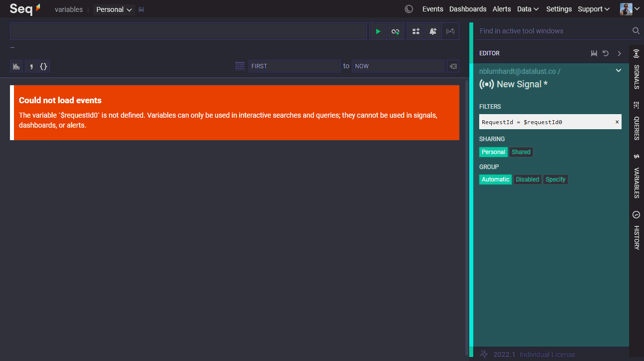Click the signal icon in the query toolbar
Image resolution: width=644 pixels, height=361 pixels.
click(450, 31)
